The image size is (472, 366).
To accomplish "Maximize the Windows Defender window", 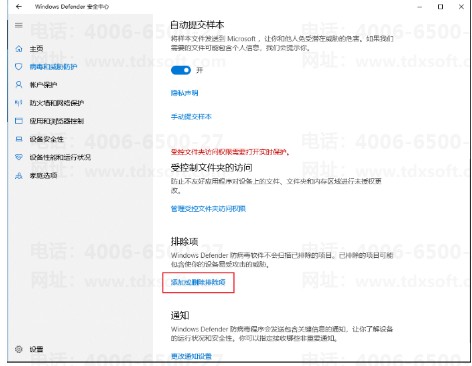I will pyautogui.click(x=440, y=6).
